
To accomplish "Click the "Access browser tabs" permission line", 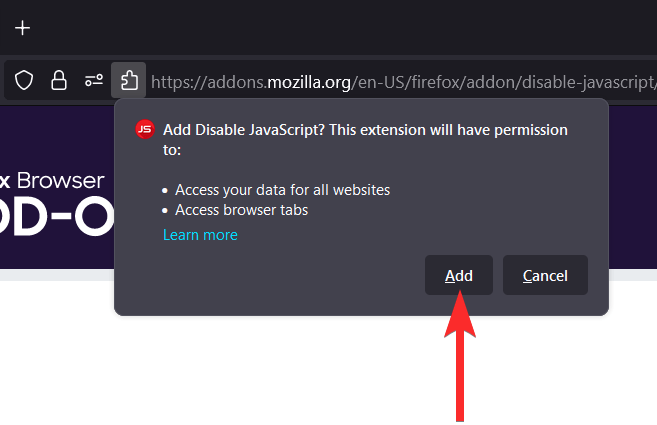I will coord(241,210).
